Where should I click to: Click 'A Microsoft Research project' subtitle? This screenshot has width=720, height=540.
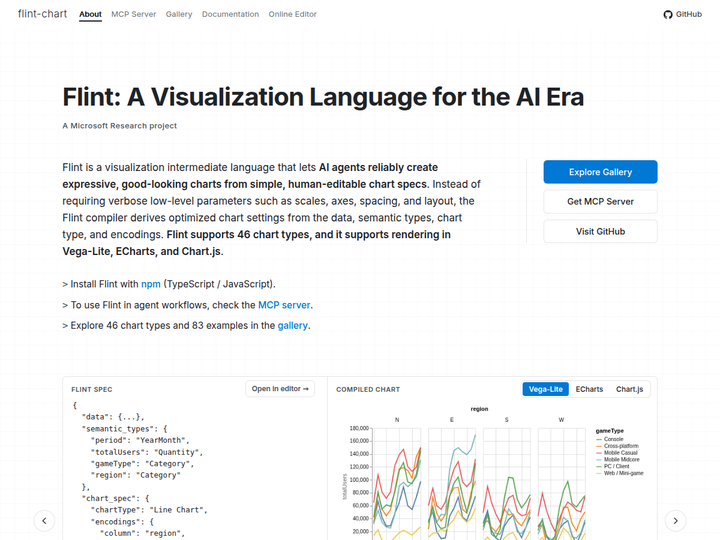119,126
